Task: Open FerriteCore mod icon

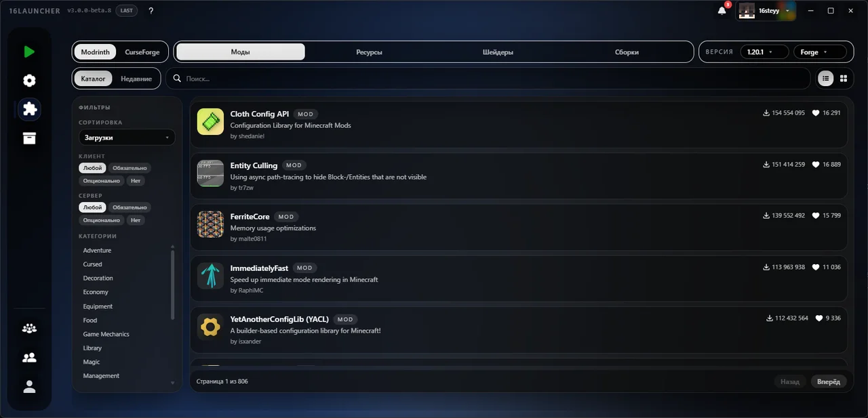Action: (210, 224)
